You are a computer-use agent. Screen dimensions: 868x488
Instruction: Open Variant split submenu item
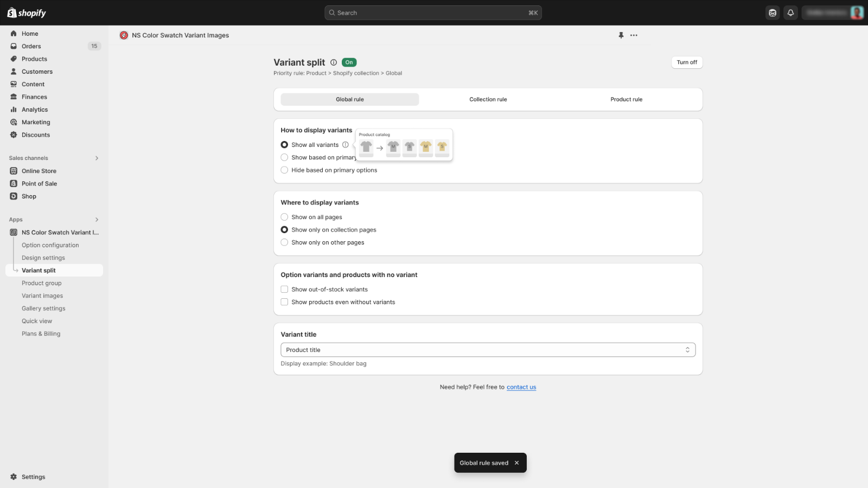tap(54, 271)
